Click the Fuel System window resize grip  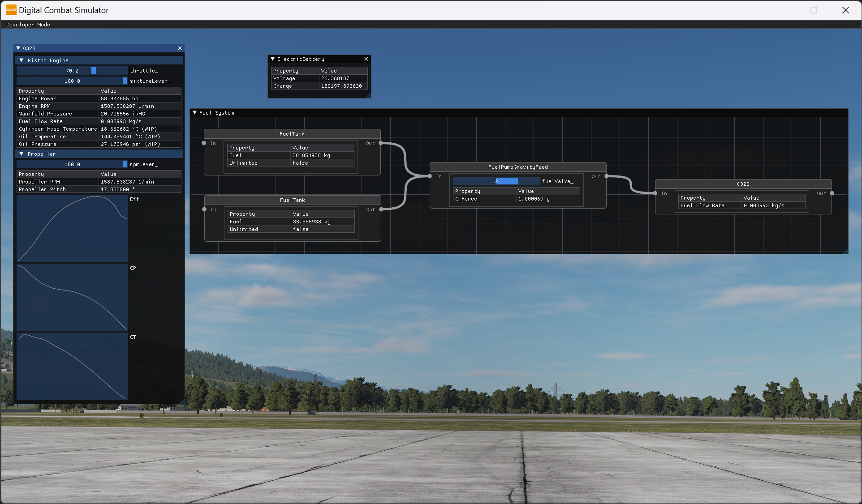[845, 251]
